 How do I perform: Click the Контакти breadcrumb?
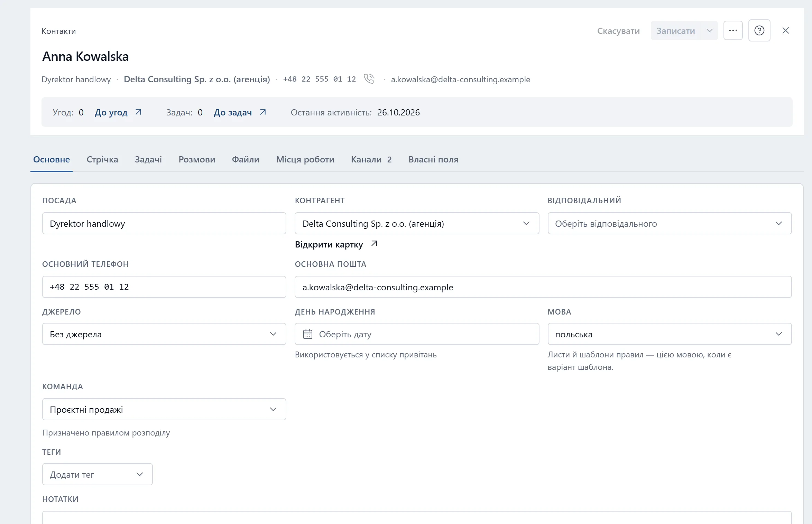[59, 31]
